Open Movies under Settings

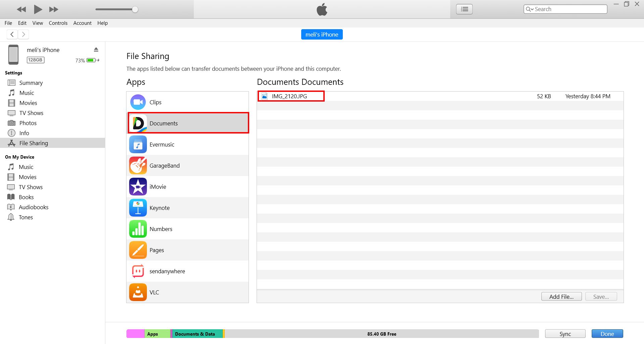coord(28,103)
